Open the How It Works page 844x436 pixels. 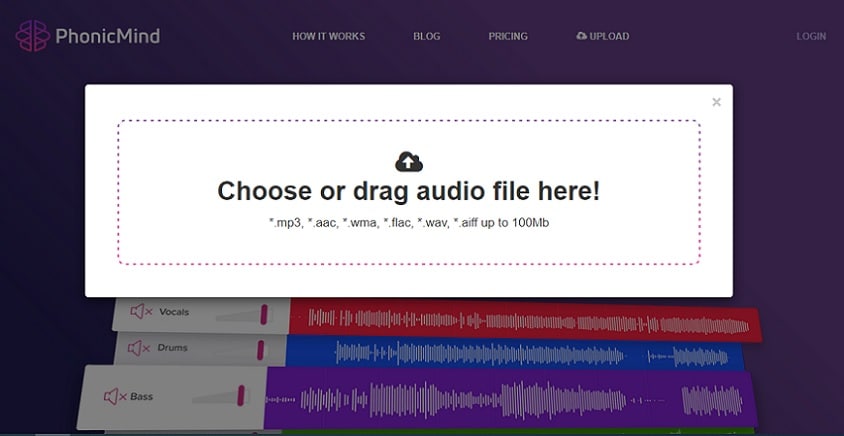(328, 36)
